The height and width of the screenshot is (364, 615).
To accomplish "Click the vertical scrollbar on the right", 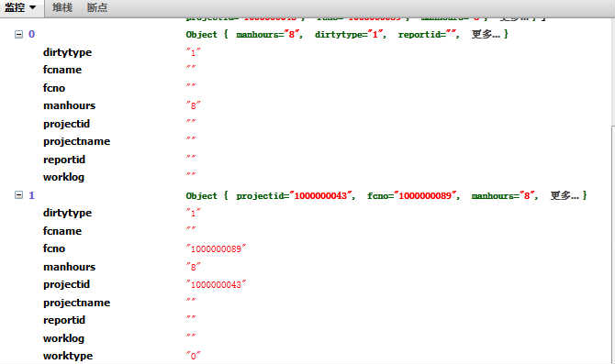I will [x=612, y=243].
